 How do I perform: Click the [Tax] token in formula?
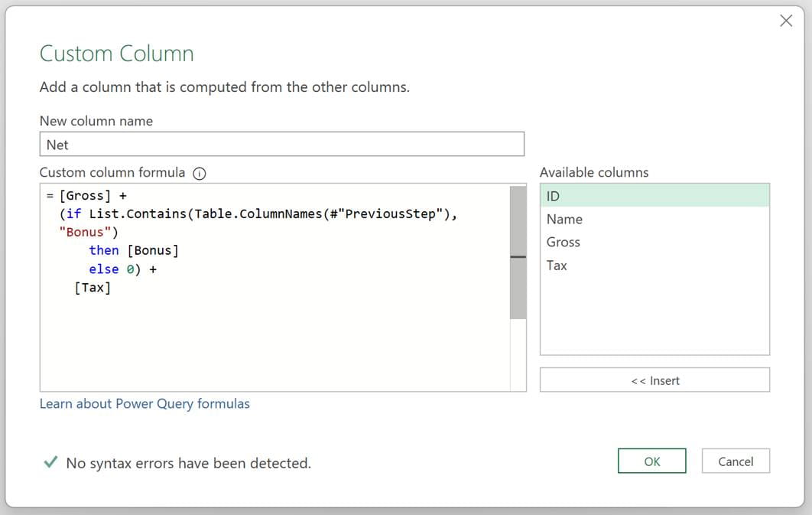[x=93, y=288]
